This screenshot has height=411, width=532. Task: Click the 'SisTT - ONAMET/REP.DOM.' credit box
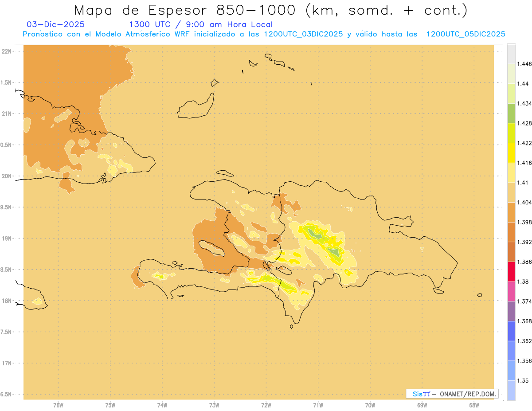[452, 394]
